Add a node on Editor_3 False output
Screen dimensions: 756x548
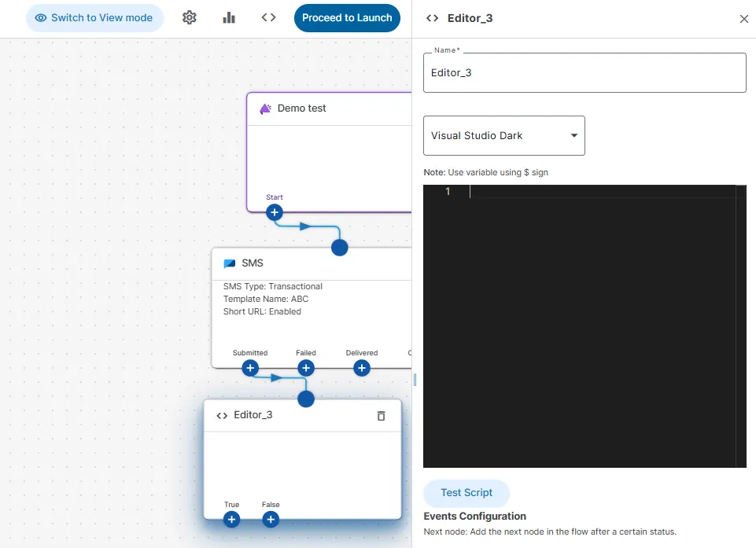(x=271, y=520)
